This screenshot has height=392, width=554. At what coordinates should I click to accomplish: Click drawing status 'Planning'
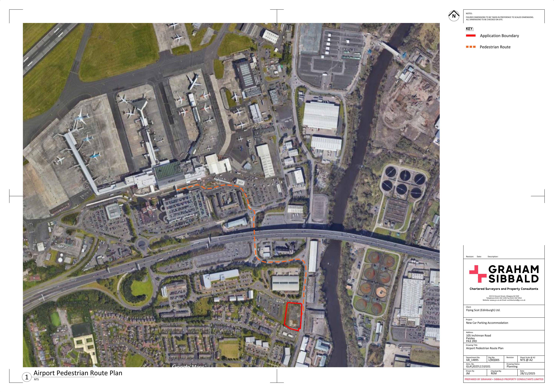(512, 366)
